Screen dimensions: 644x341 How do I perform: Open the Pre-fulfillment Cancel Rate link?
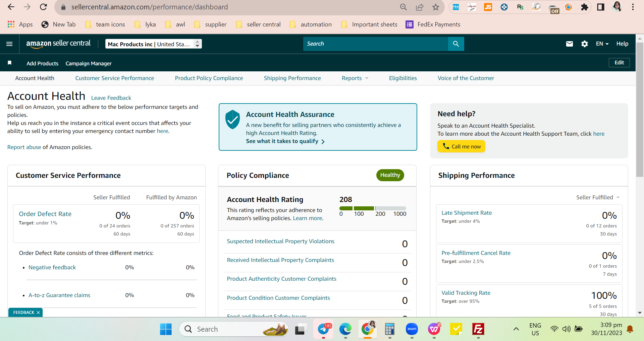tap(476, 253)
